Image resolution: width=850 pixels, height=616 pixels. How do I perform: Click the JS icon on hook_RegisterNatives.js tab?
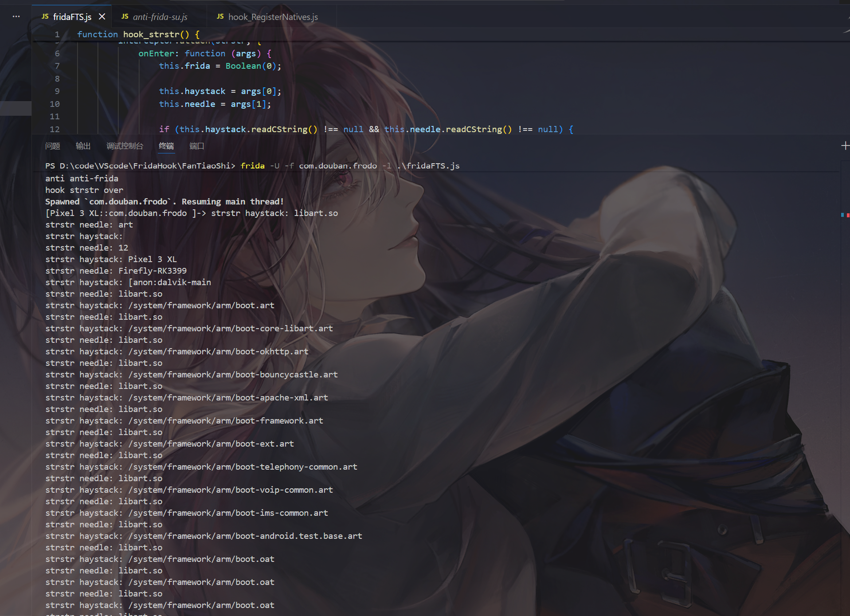point(220,16)
